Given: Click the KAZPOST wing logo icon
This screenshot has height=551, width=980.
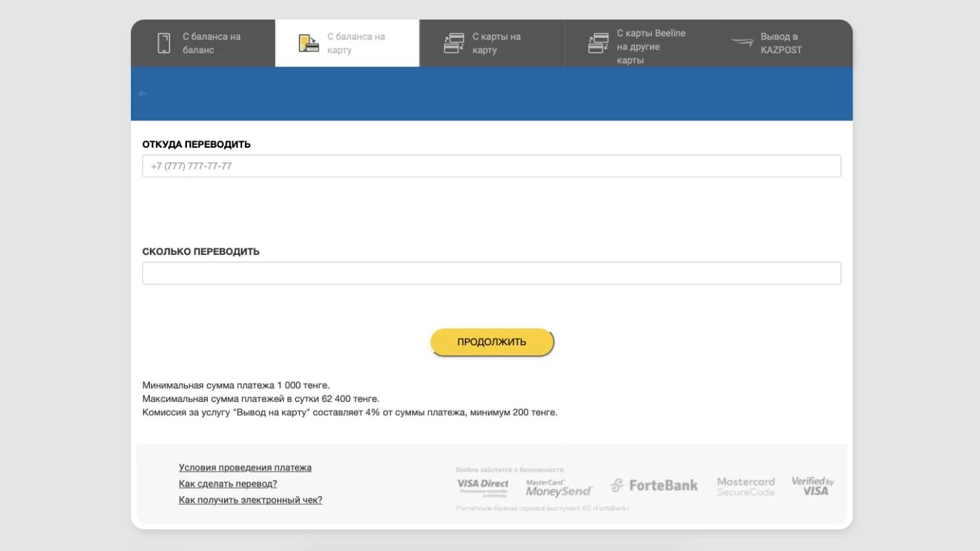Looking at the screenshot, I should 742,42.
